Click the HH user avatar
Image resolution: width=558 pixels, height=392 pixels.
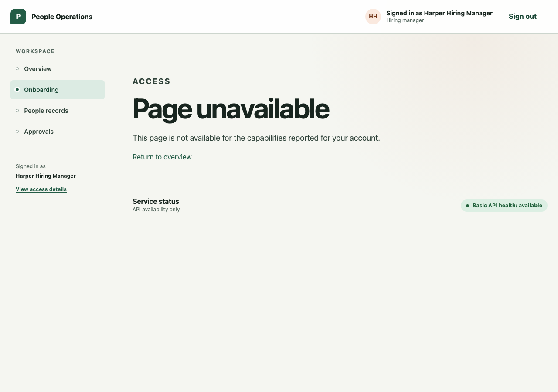point(373,17)
